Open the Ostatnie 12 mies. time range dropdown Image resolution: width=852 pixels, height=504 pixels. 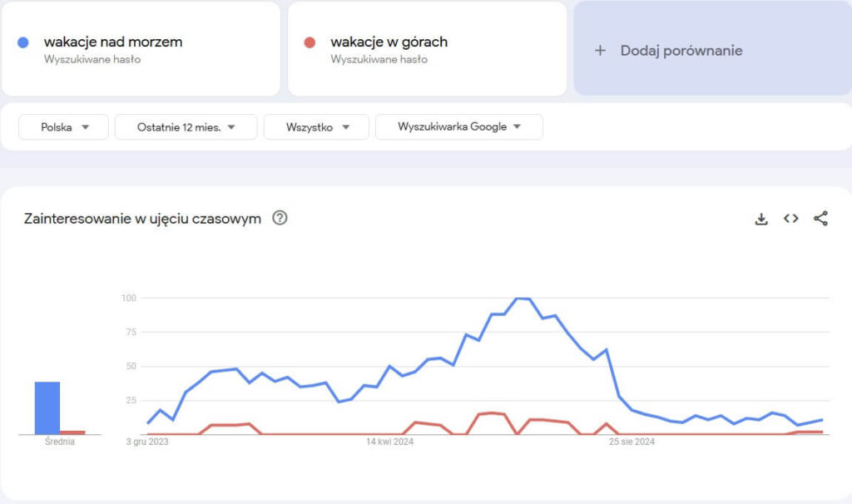pos(186,127)
